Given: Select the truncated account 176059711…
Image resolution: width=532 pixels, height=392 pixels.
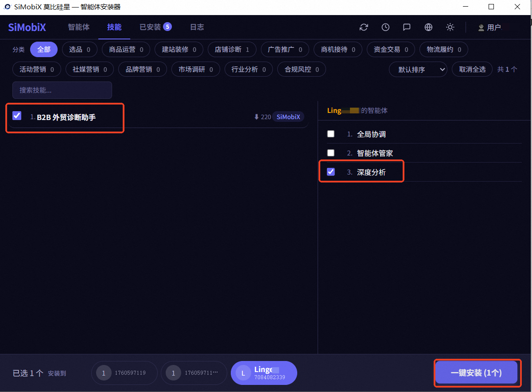Looking at the screenshot, I should point(194,373).
